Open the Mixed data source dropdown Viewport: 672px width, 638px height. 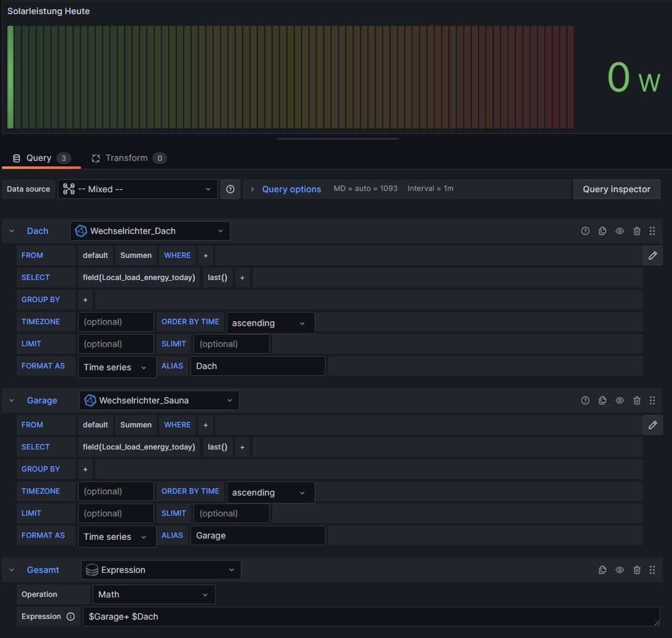click(x=138, y=189)
